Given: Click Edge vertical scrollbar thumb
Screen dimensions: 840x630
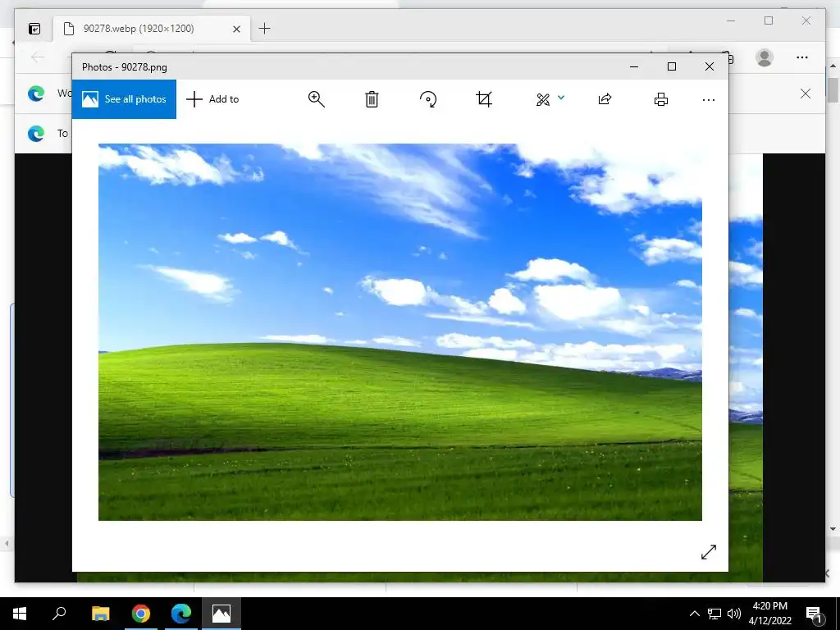Looking at the screenshot, I should tap(833, 89).
